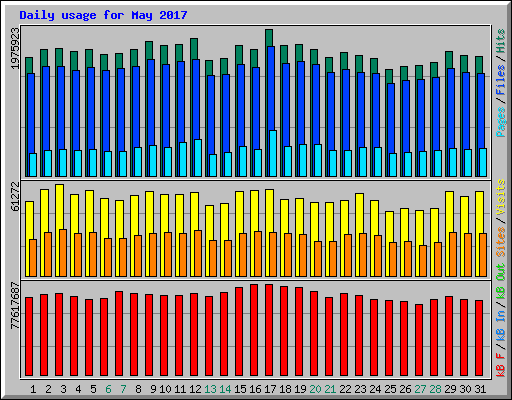Click the yellow Visits bar for day 25

[389, 227]
